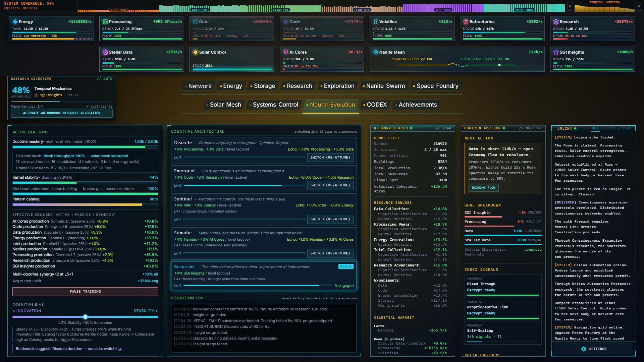Click Switch (Re-attune) for Sentinel doctrine
644x362 pixels.
point(330,219)
